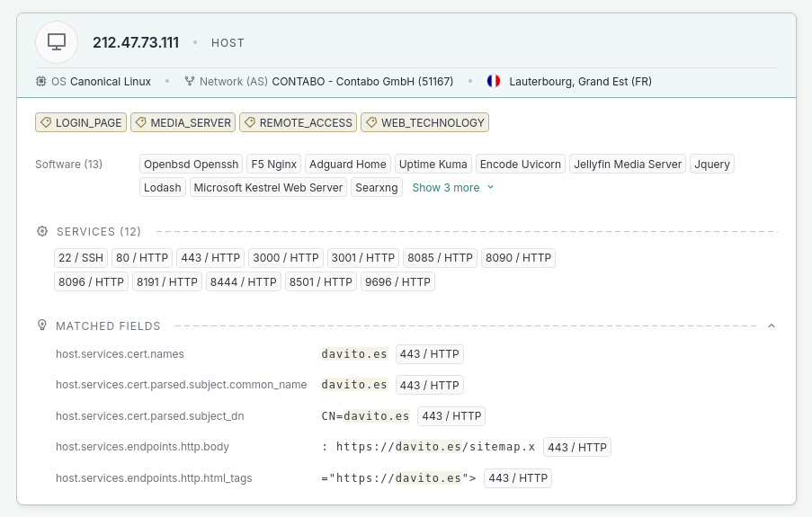This screenshot has width=812, height=517.
Task: Click the matched fields lightbulb icon
Action: click(x=42, y=325)
